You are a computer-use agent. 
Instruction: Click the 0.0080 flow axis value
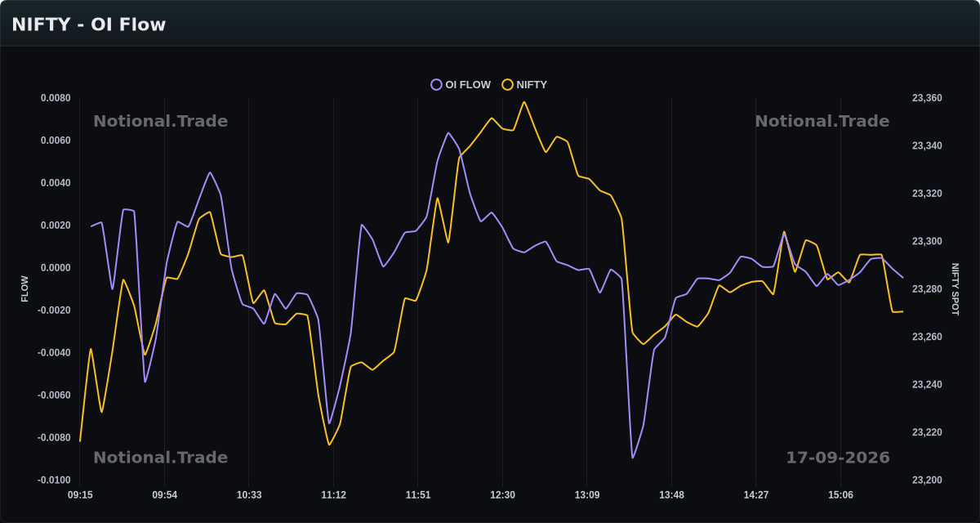pos(56,98)
